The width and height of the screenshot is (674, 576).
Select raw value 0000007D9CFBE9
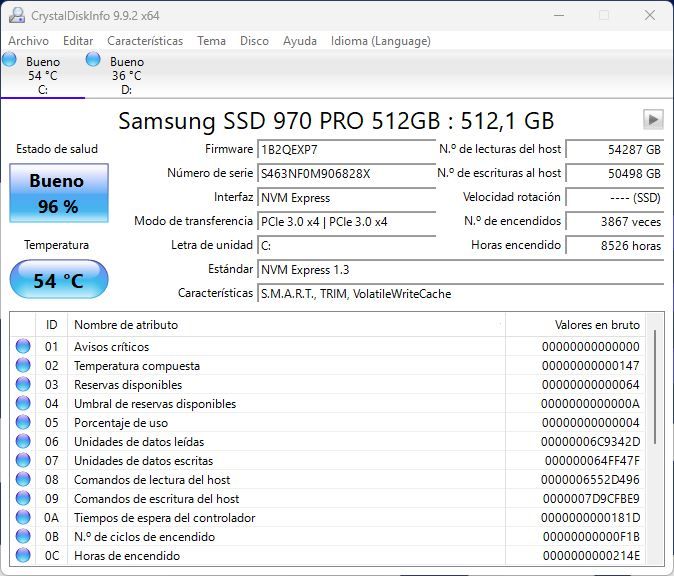pyautogui.click(x=591, y=499)
